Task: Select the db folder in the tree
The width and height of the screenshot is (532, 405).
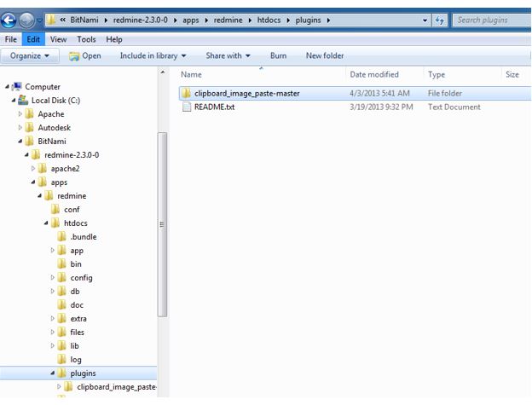Action: pyautogui.click(x=75, y=292)
